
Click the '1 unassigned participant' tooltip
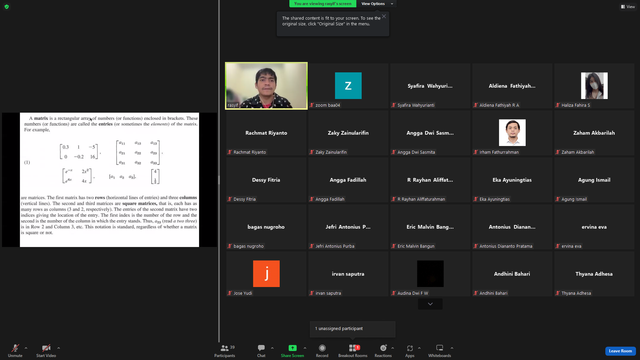click(353, 329)
